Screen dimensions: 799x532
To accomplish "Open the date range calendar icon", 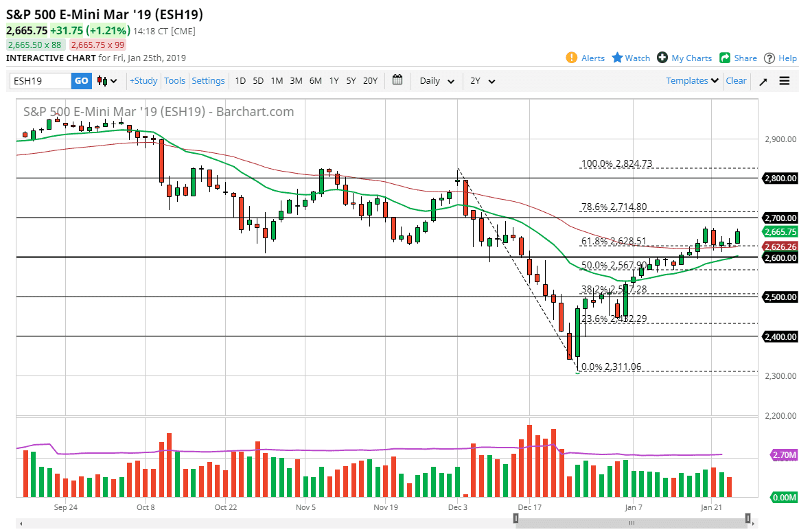I will tap(397, 80).
